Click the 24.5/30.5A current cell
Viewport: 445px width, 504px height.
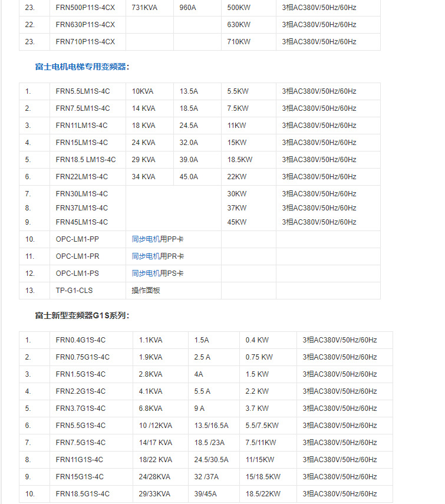coord(214,459)
